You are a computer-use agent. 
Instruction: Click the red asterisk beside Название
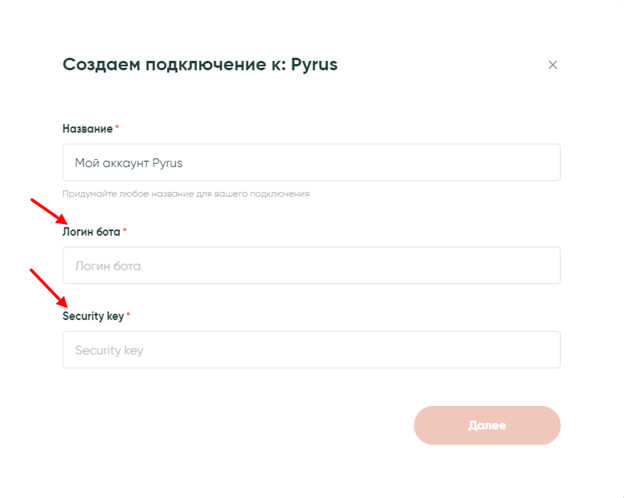click(117, 129)
